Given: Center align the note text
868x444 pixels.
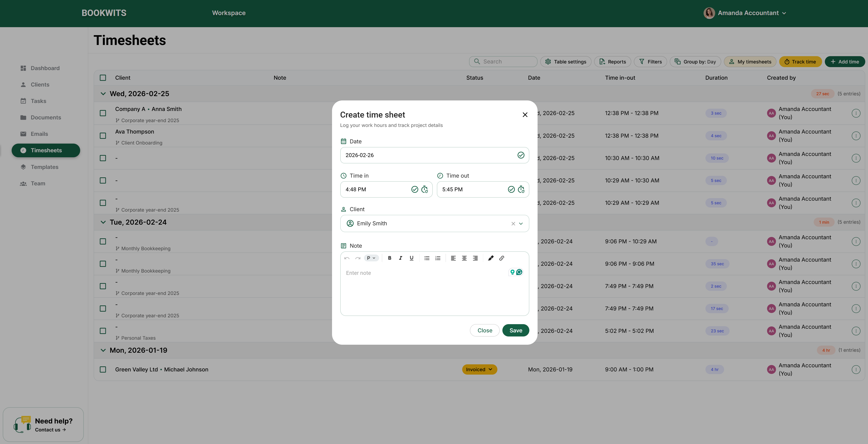Looking at the screenshot, I should (x=464, y=258).
